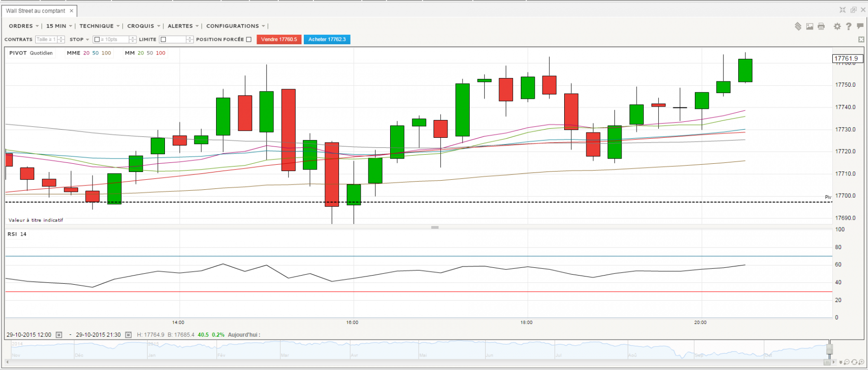Click the Acheter 17762.3 buy button
This screenshot has height=370, width=868.
[x=327, y=40]
